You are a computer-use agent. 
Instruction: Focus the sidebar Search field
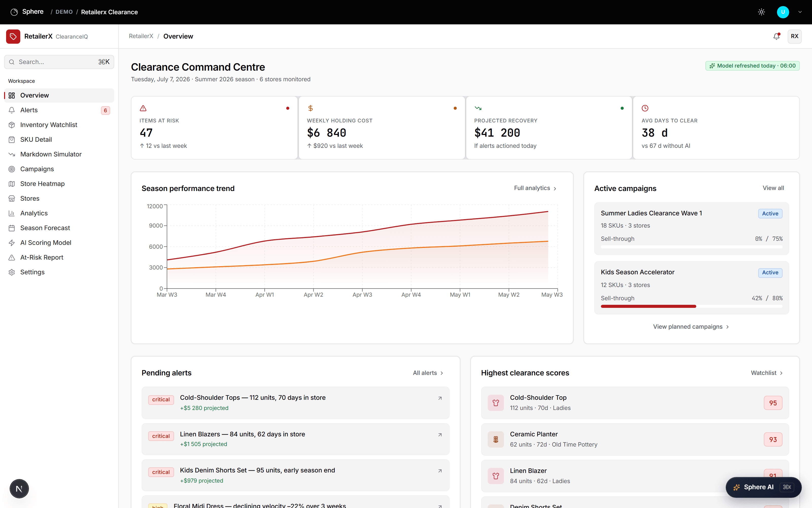(59, 62)
